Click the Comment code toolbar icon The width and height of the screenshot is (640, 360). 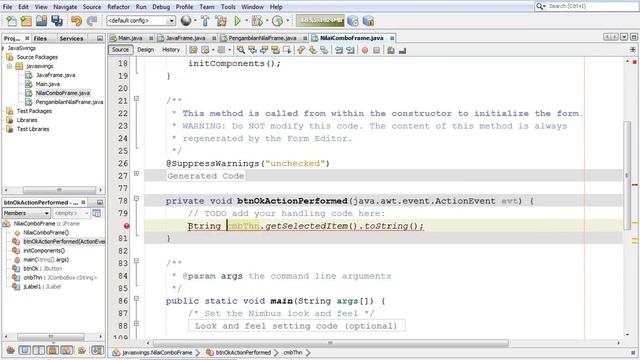pos(391,50)
